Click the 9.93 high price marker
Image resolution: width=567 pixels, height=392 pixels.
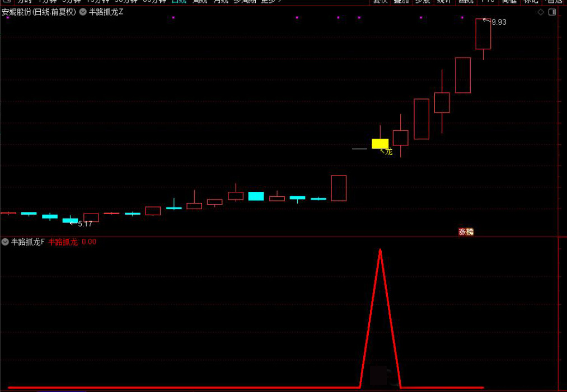(498, 22)
